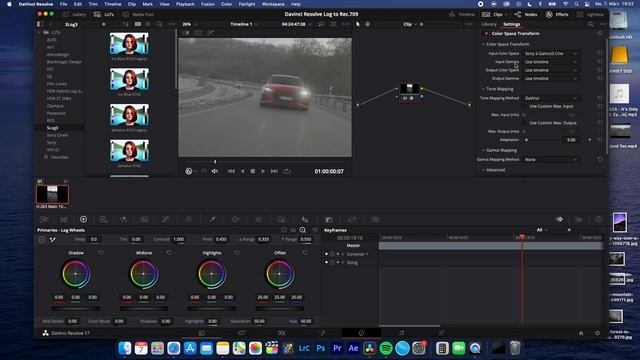Open the Input Gamma dropdown
The image size is (640, 360).
coord(551,62)
